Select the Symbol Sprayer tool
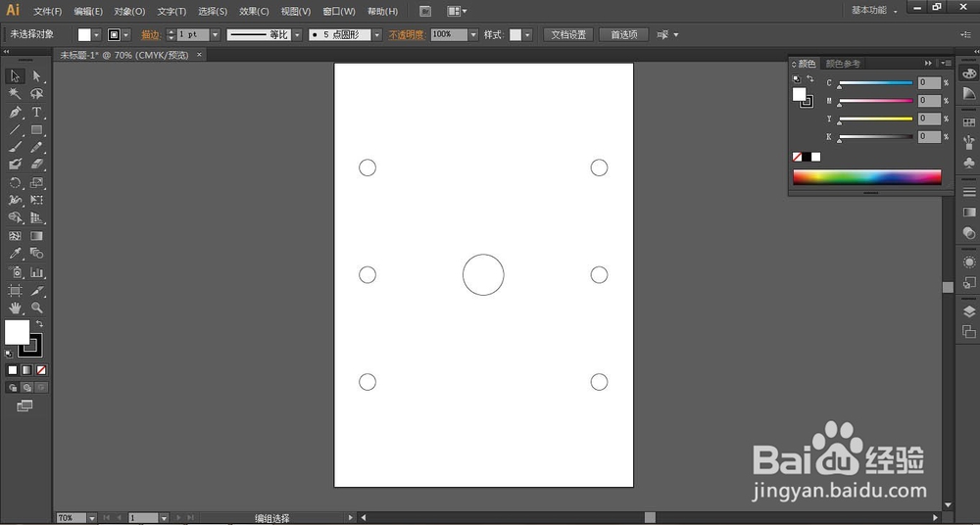 [15, 272]
